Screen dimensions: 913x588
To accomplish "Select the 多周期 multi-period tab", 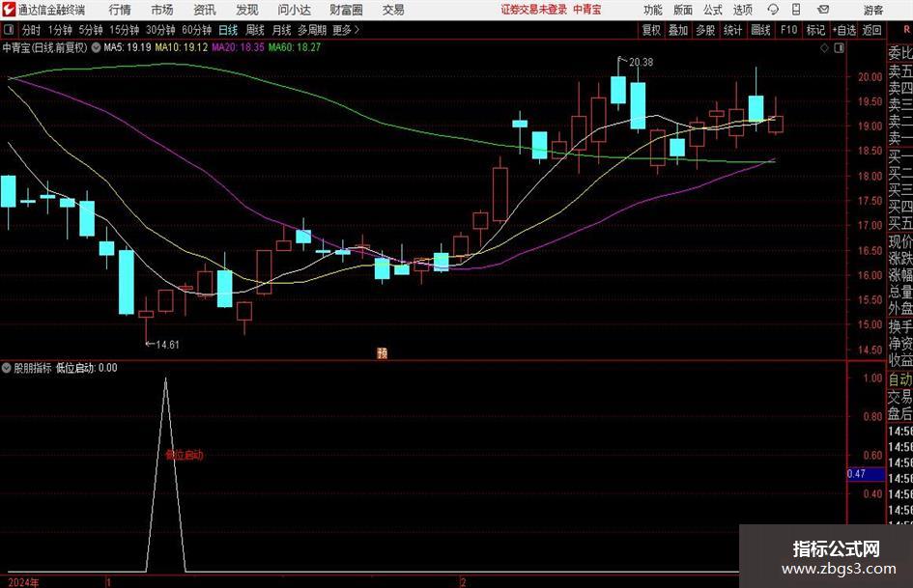I will tap(312, 30).
